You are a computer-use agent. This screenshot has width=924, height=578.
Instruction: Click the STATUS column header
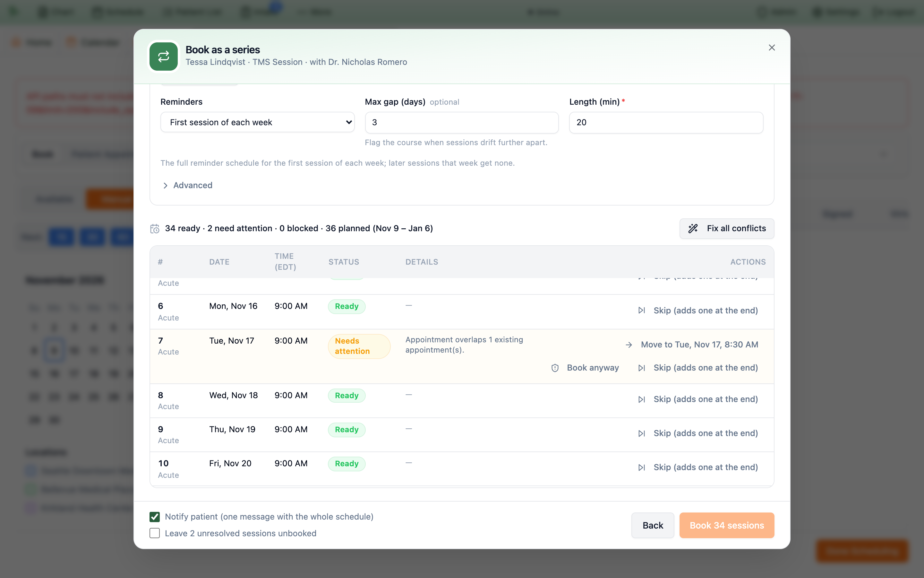click(x=344, y=262)
